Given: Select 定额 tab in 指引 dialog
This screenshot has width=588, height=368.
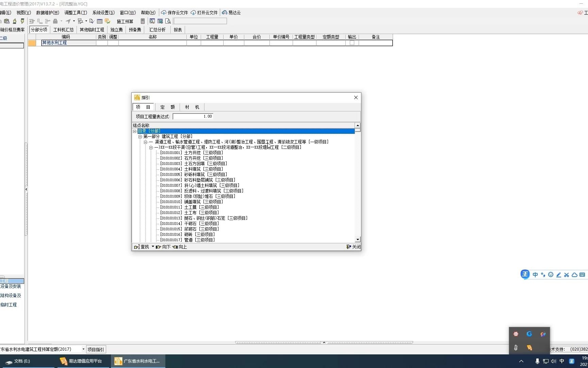Looking at the screenshot, I should [167, 107].
